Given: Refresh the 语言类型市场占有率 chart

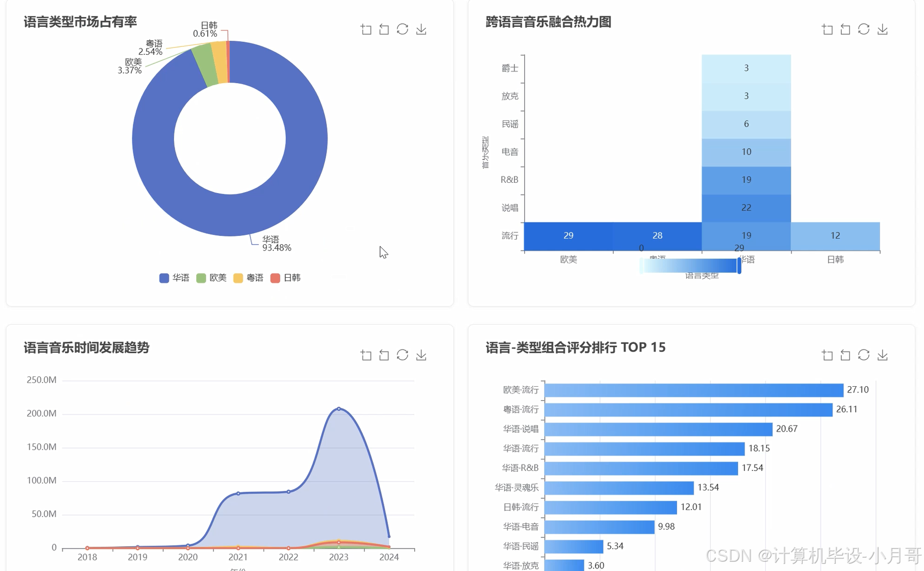Looking at the screenshot, I should click(402, 29).
